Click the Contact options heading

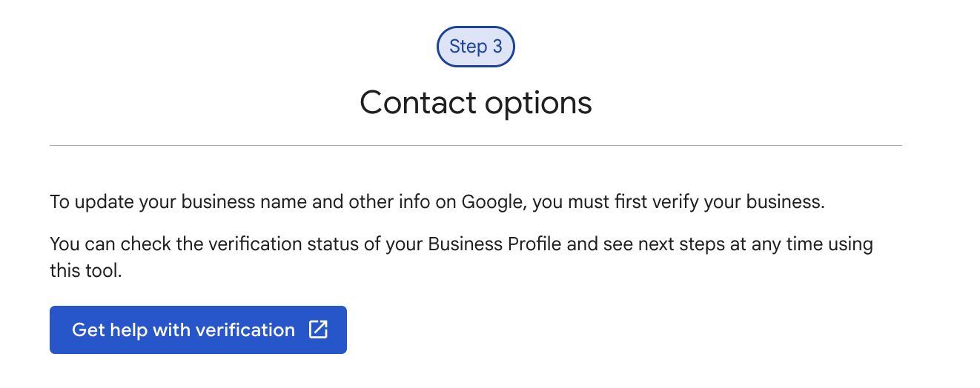[x=476, y=102]
